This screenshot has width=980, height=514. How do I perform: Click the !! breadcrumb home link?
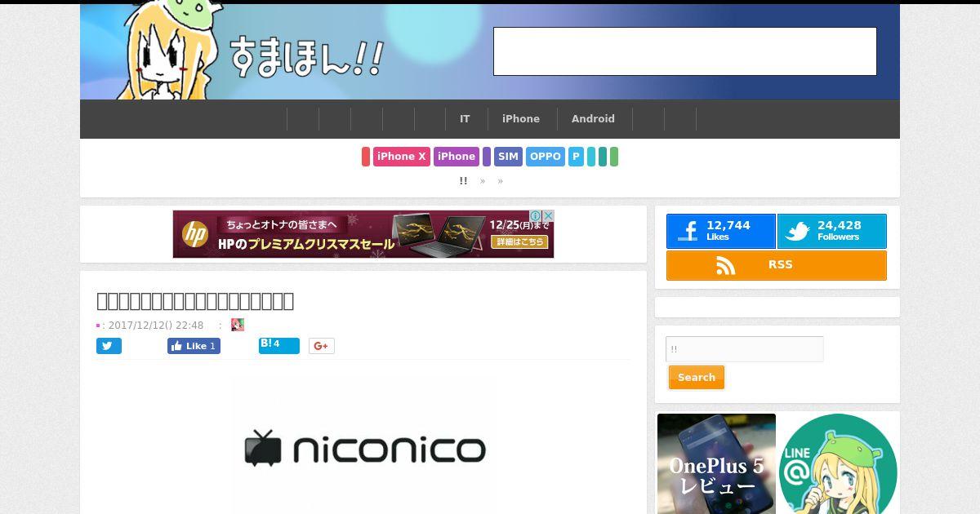[x=463, y=181]
